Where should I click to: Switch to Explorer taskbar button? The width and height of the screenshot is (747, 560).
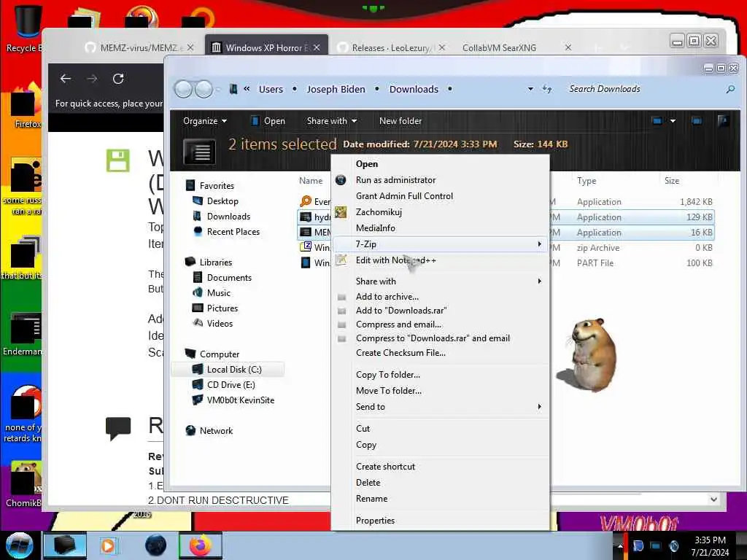pos(65,545)
